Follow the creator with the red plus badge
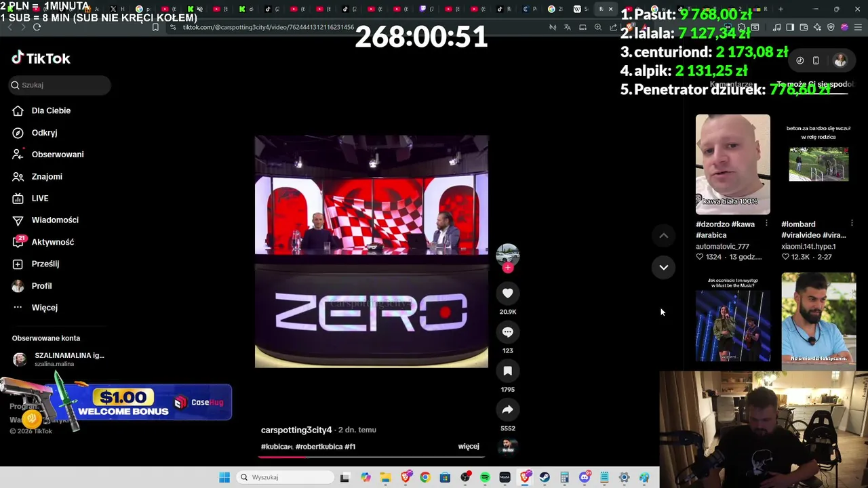The height and width of the screenshot is (488, 868). pos(507,267)
